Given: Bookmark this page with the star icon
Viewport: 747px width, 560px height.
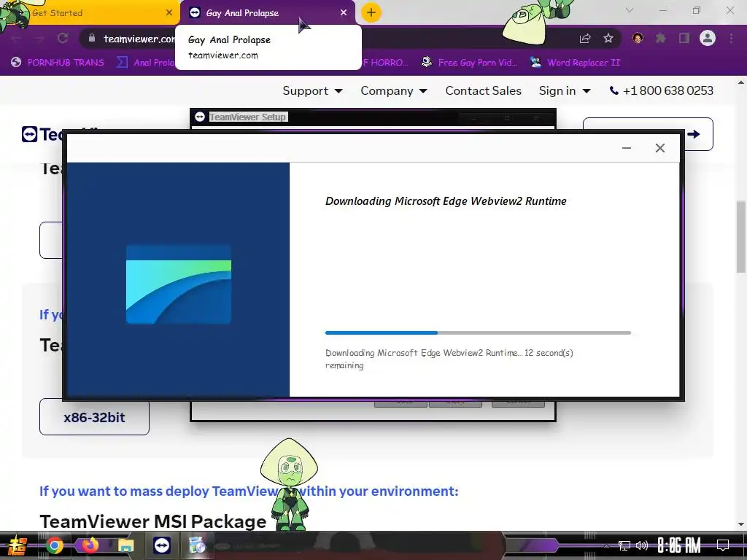Looking at the screenshot, I should click(608, 39).
